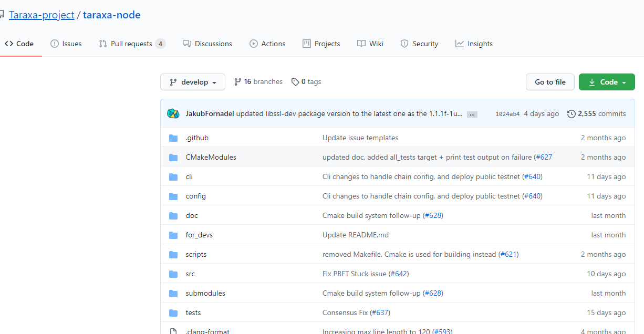Open the Actions tab

click(267, 44)
